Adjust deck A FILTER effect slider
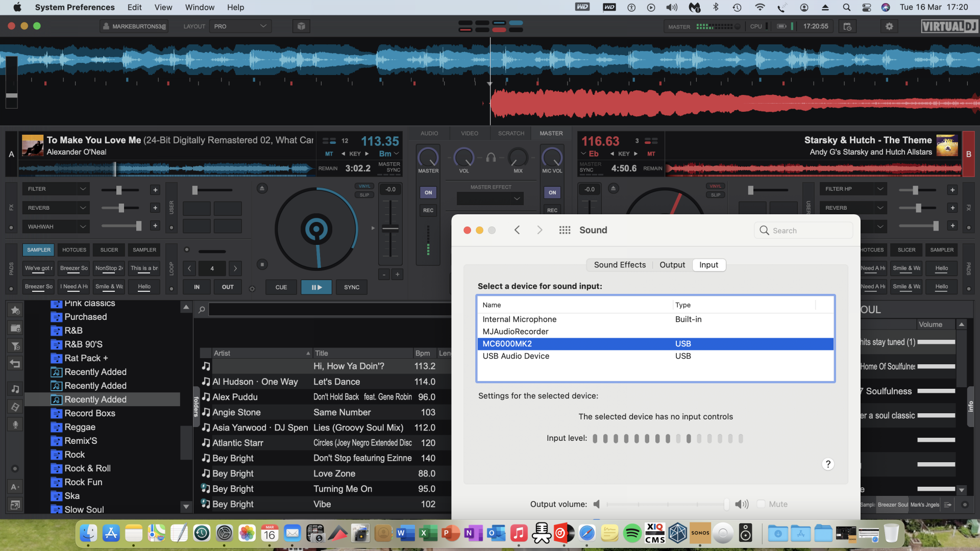Image resolution: width=980 pixels, height=551 pixels. pyautogui.click(x=120, y=190)
